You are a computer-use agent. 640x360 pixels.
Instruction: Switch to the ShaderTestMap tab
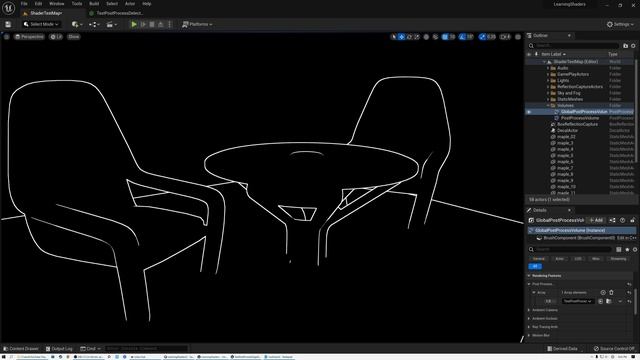[46, 13]
